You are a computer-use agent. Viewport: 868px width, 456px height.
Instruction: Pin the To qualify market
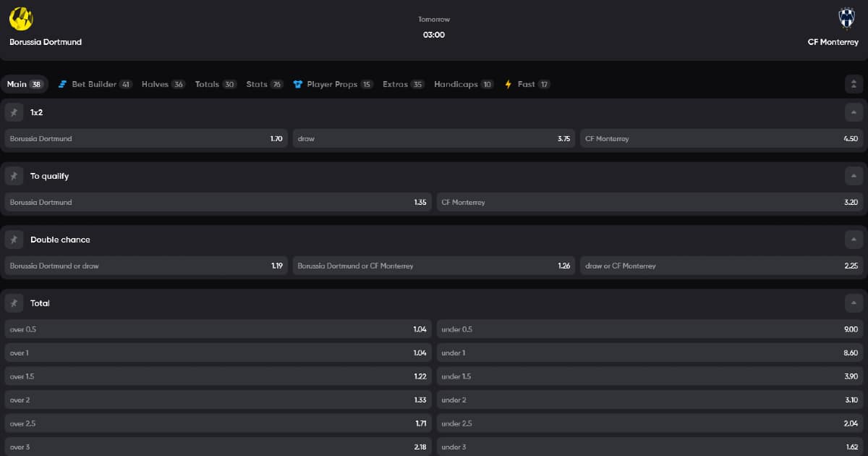pyautogui.click(x=14, y=176)
